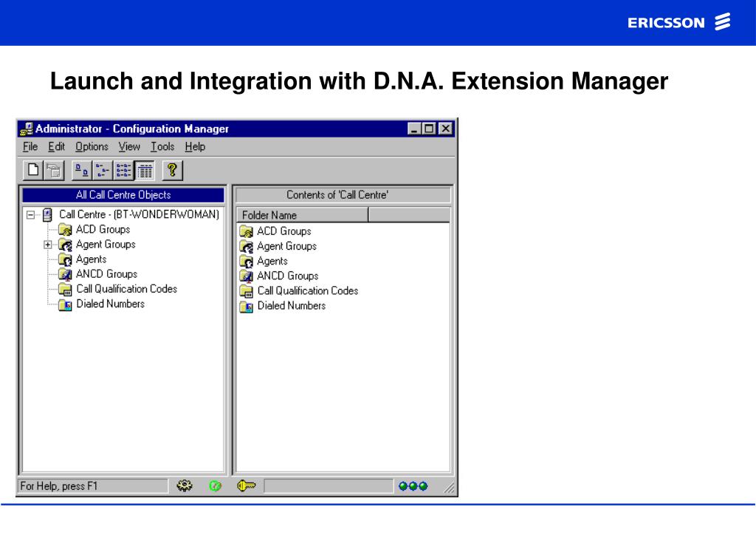Switch to List view toolbar button
The image size is (756, 535).
pyautogui.click(x=123, y=170)
